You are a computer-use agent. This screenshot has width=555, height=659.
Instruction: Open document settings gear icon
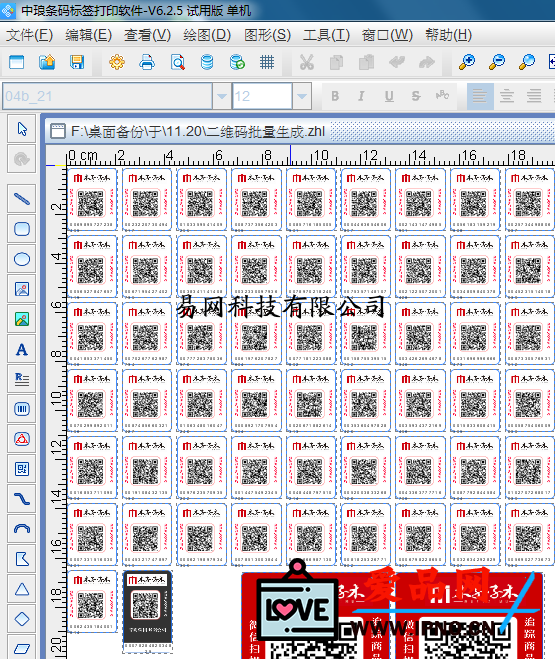pos(117,62)
